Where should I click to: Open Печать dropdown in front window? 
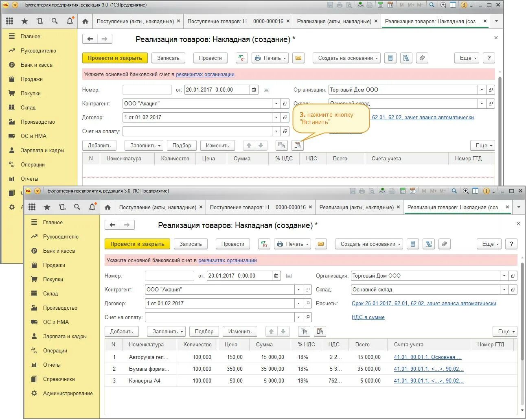coord(293,244)
